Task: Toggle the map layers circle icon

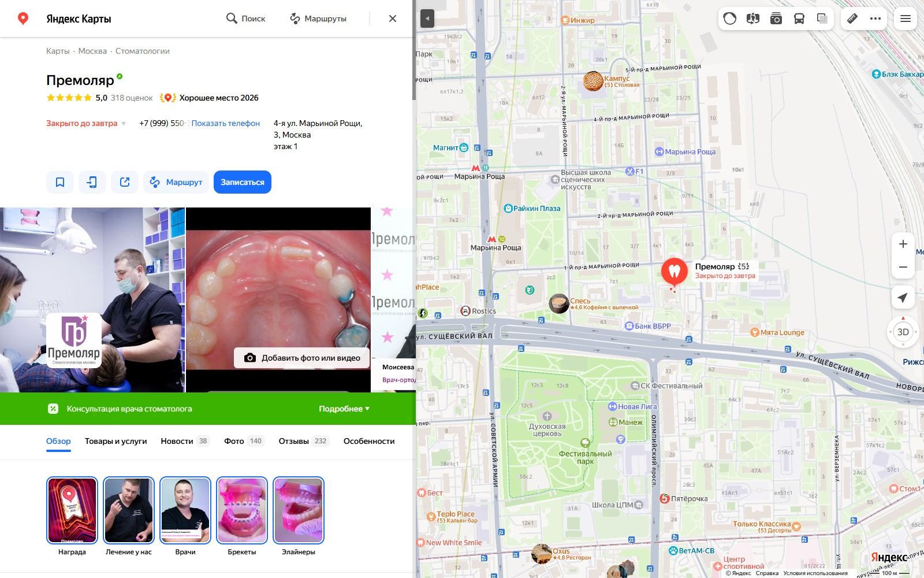Action: [730, 18]
